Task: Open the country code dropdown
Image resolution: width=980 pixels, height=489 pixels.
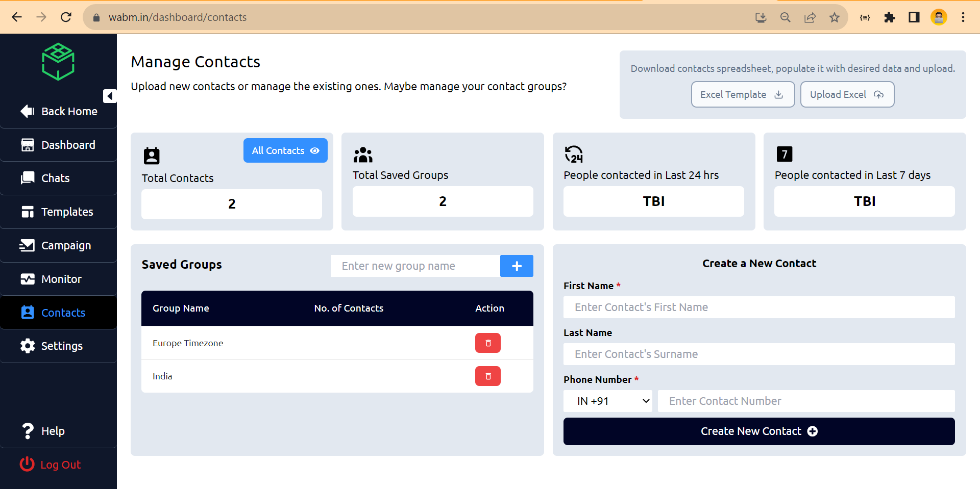Action: click(607, 401)
